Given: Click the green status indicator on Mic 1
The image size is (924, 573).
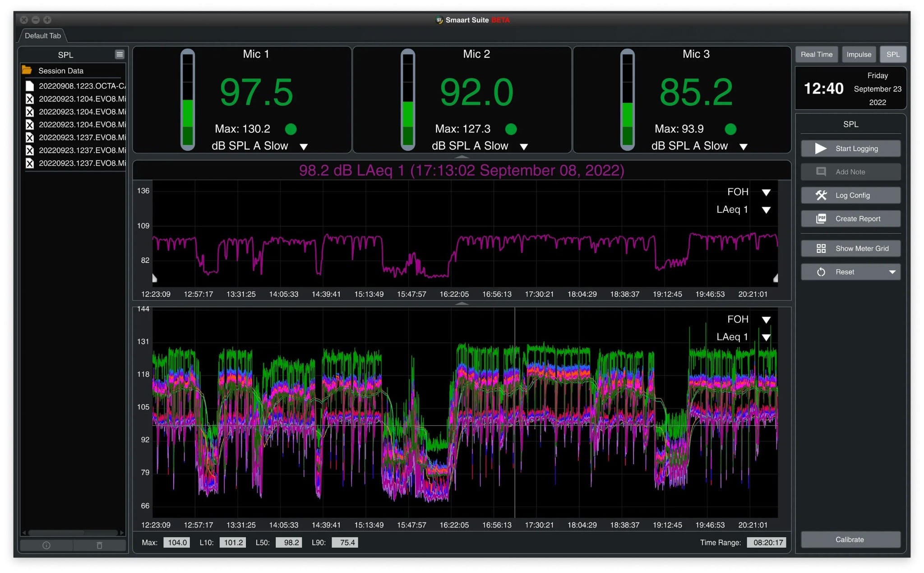Looking at the screenshot, I should coord(291,129).
